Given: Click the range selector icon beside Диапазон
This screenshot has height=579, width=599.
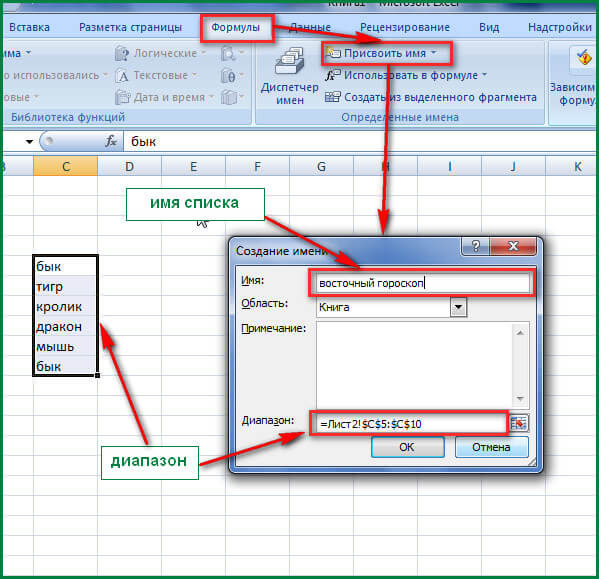Looking at the screenshot, I should (x=519, y=423).
